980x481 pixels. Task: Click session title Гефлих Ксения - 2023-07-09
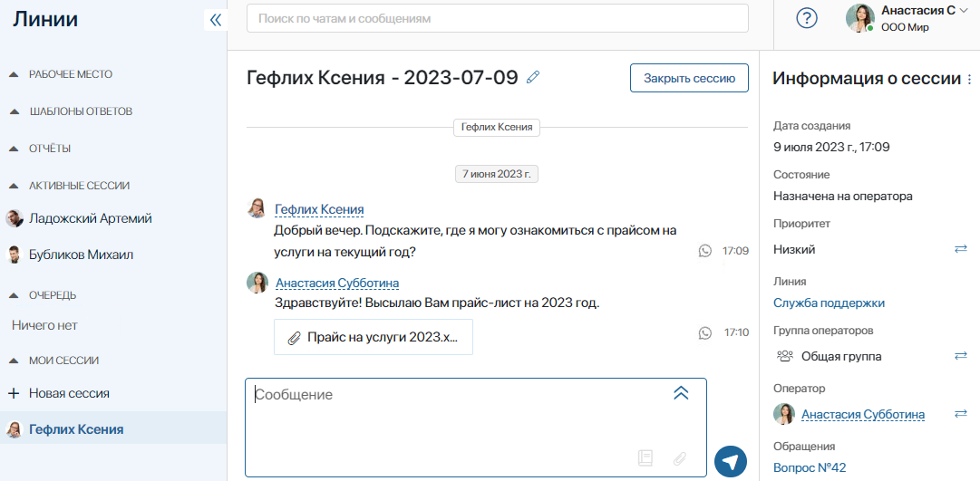tap(383, 78)
